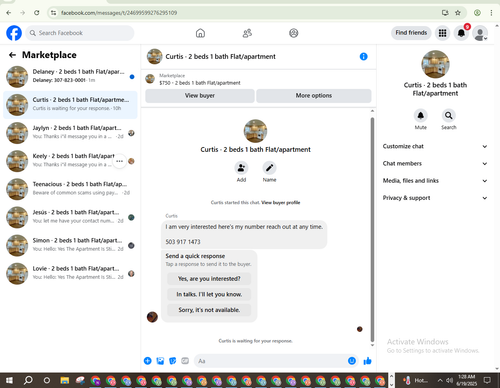
Task: Expand Customize chat section
Action: 435,146
